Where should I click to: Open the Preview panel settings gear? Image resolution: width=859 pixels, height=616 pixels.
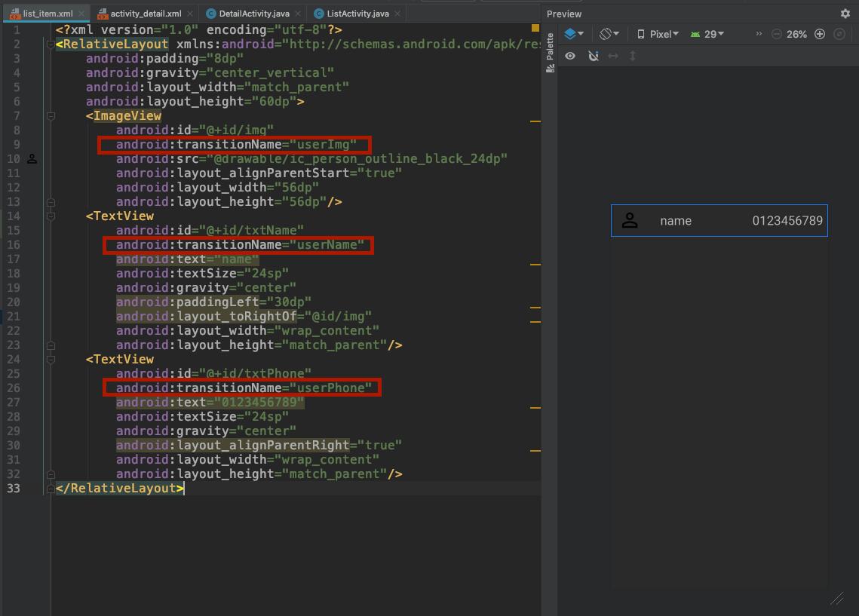(x=845, y=14)
